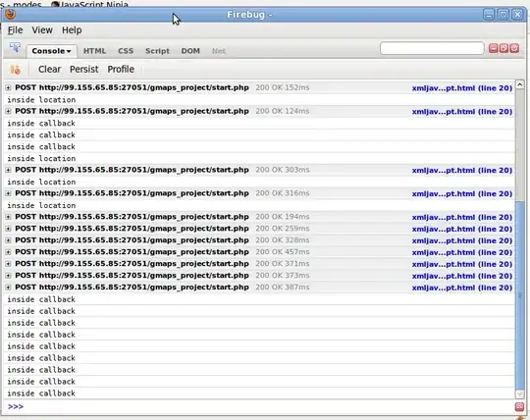Viewport: 530px width, 420px height.
Task: Click the console vertical scrollbar thumb
Action: pyautogui.click(x=520, y=294)
